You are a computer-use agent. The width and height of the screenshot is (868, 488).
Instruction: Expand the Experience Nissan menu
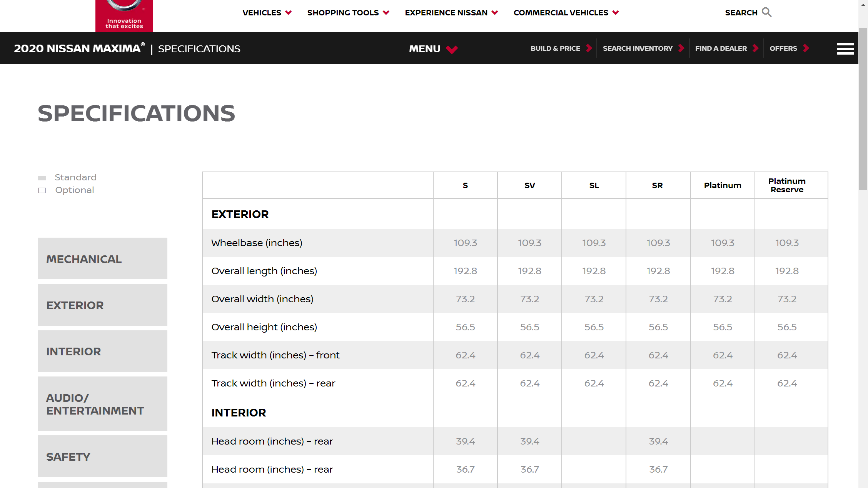(451, 13)
